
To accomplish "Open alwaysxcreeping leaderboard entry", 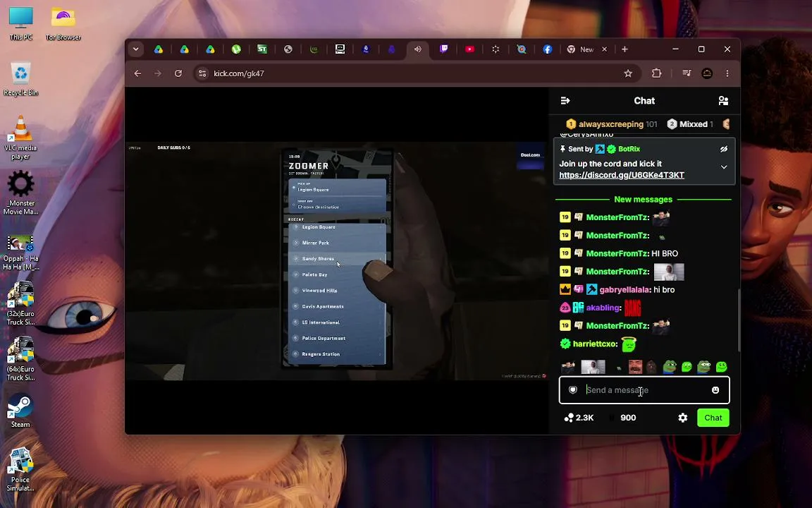I will [x=611, y=124].
